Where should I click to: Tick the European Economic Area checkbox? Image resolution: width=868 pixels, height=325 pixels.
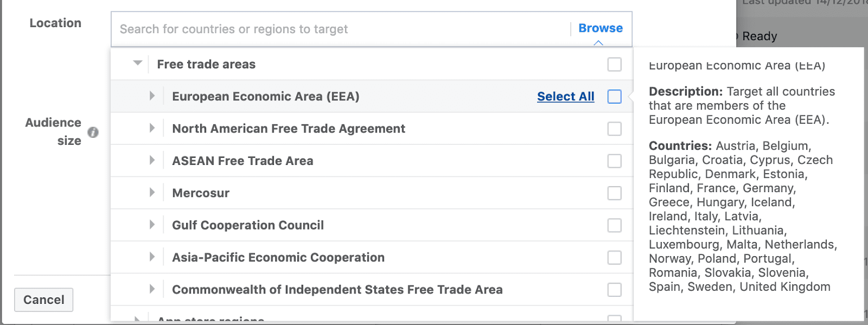(615, 97)
